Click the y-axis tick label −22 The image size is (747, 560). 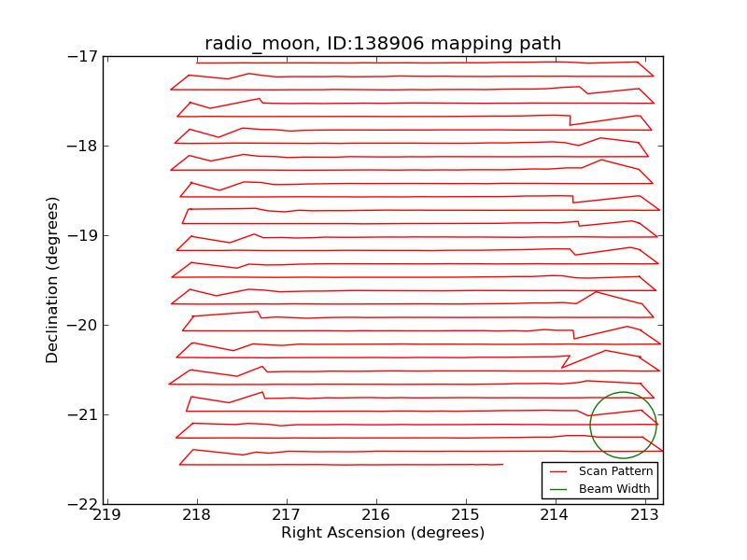click(x=83, y=504)
